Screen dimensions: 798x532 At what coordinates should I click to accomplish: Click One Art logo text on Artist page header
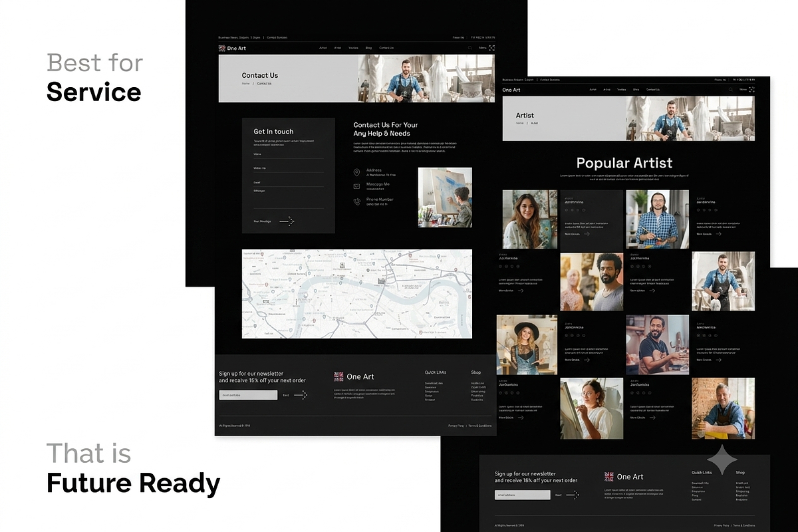[511, 90]
